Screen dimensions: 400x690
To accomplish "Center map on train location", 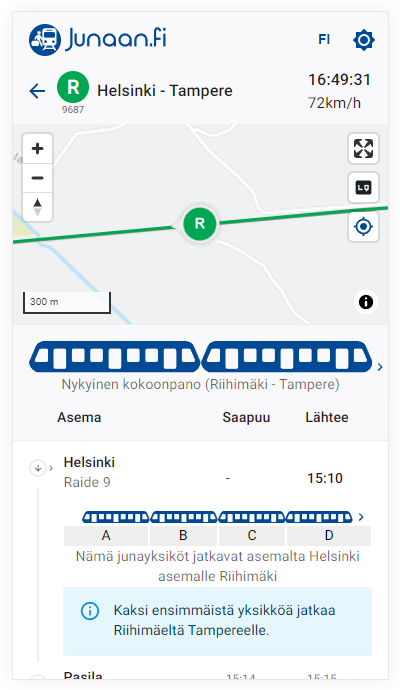I will click(363, 227).
